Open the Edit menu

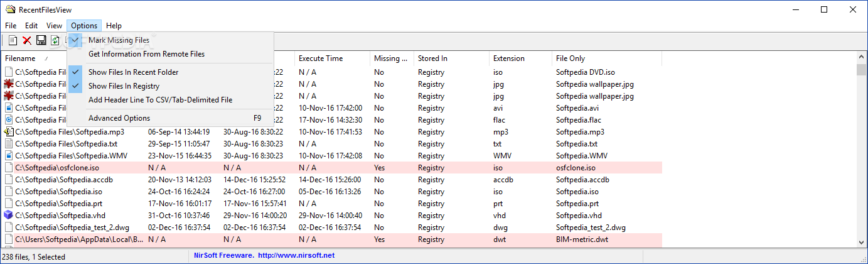coord(31,26)
